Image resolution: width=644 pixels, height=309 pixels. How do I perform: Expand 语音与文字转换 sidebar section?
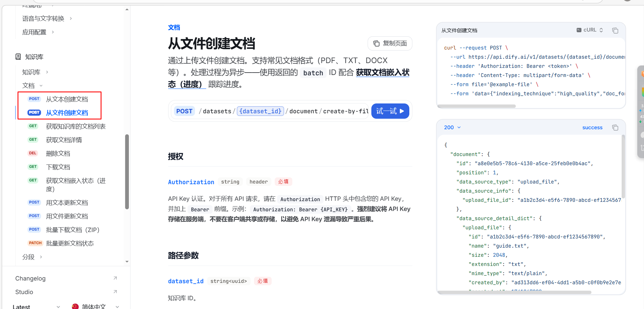[x=71, y=18]
